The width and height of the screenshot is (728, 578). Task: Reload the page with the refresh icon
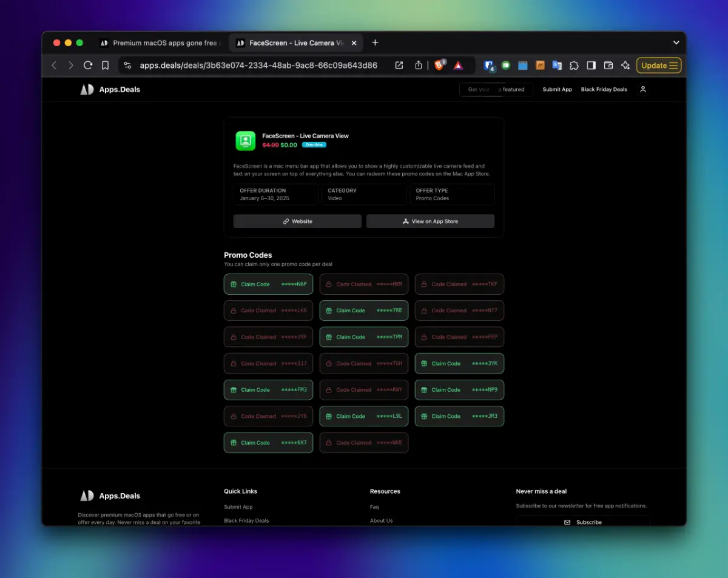[88, 66]
